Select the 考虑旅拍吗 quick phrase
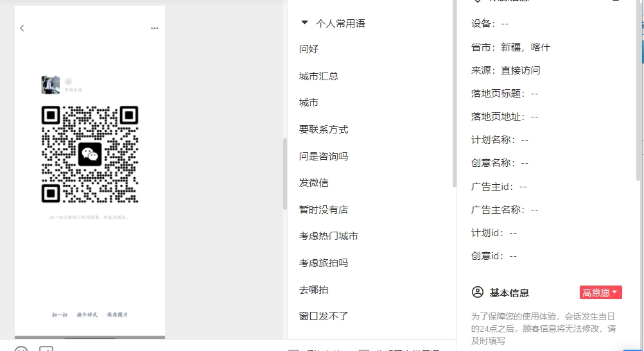This screenshot has height=351, width=644. pos(324,262)
